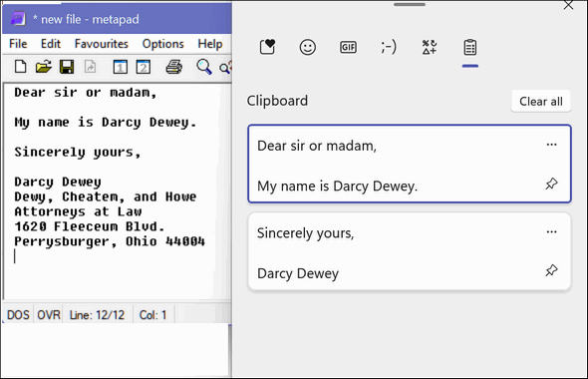Open Find with the magnifying glass icon
This screenshot has height=379, width=588.
pos(204,67)
